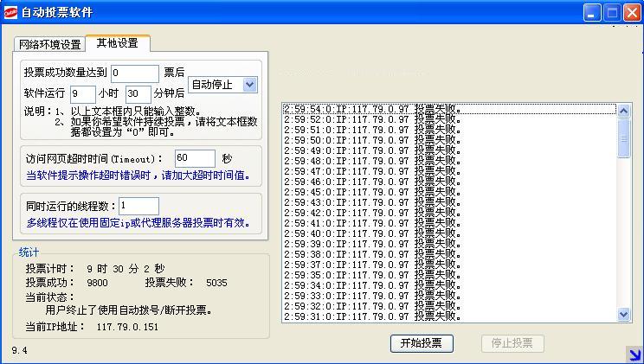Switch to the 网络环境设置 tab
This screenshot has height=364, width=644.
[49, 44]
